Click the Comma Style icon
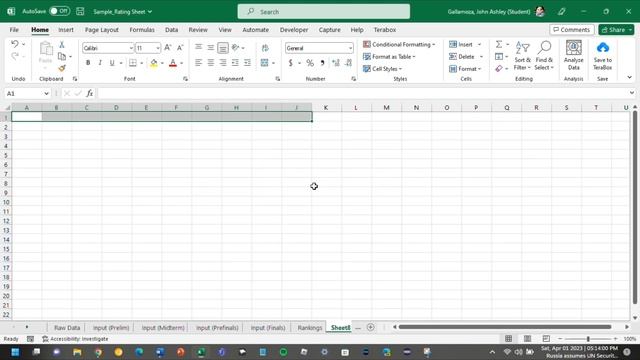Screen dimensions: 640x360 (x=322, y=63)
